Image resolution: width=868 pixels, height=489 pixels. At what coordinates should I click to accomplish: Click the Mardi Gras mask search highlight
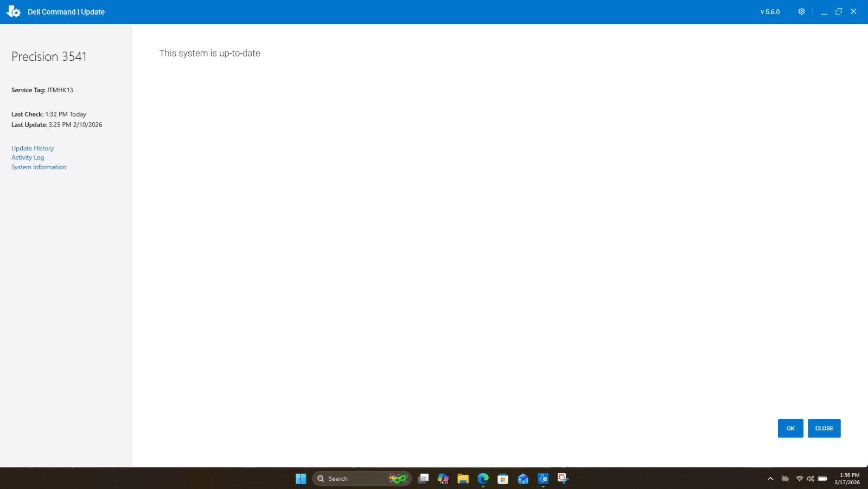coord(398,479)
